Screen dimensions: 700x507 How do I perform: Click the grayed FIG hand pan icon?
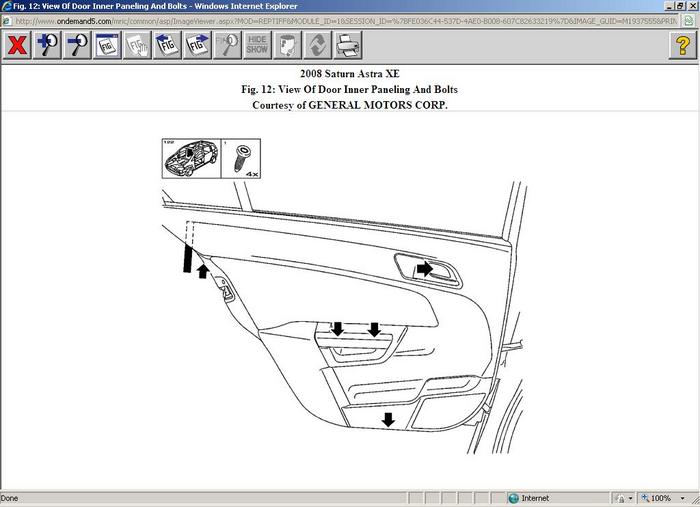pos(137,45)
